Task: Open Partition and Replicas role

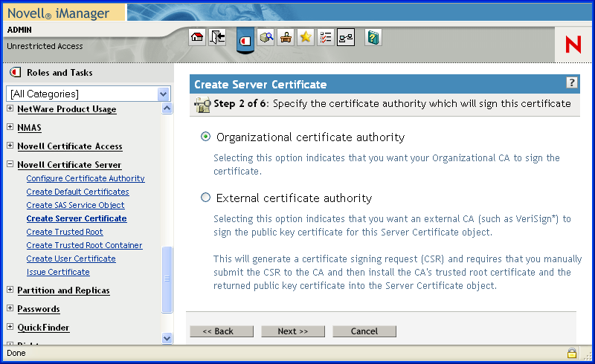Action: click(63, 290)
